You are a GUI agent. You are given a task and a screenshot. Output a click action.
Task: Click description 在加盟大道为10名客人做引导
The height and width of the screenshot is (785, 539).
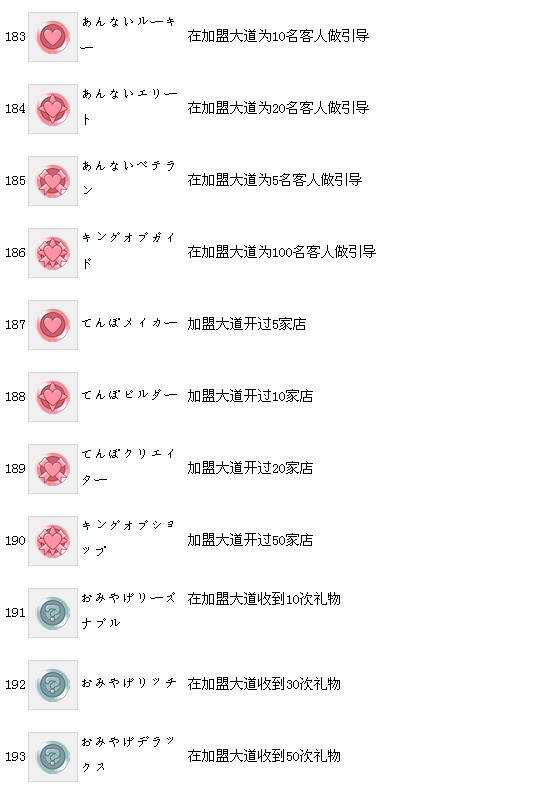pos(278,36)
